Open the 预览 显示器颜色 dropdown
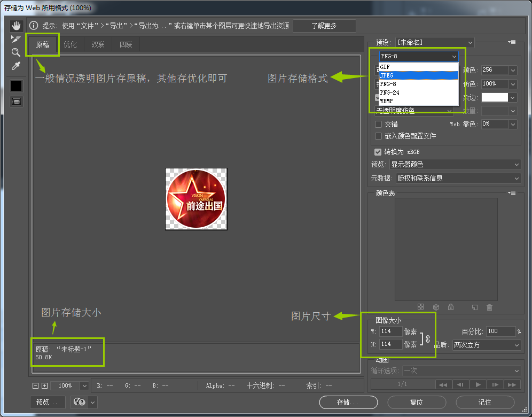 click(x=455, y=164)
